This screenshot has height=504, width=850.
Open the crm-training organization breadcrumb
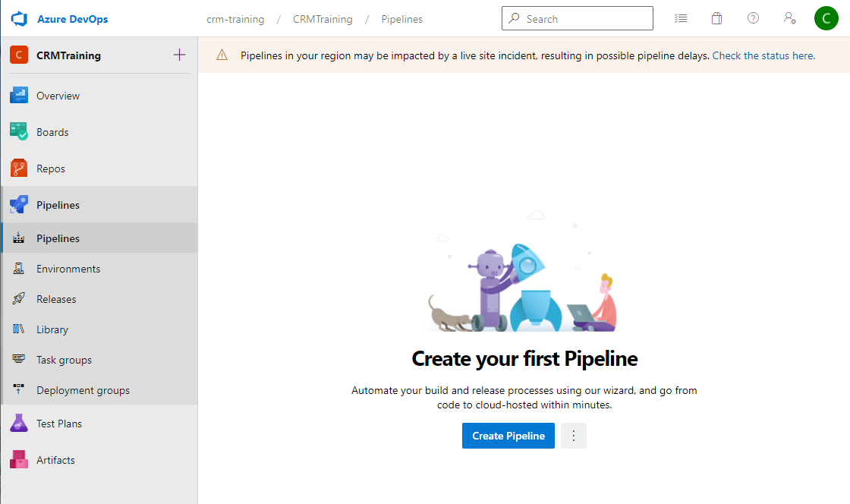point(235,20)
